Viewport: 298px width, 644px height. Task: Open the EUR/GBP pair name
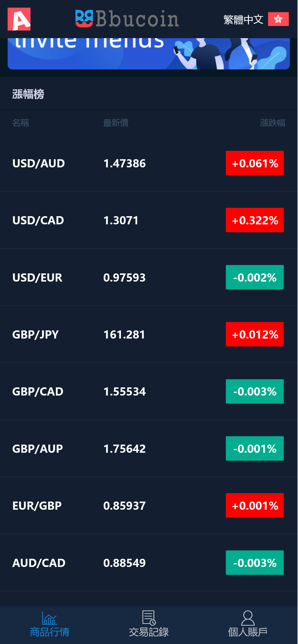point(37,506)
